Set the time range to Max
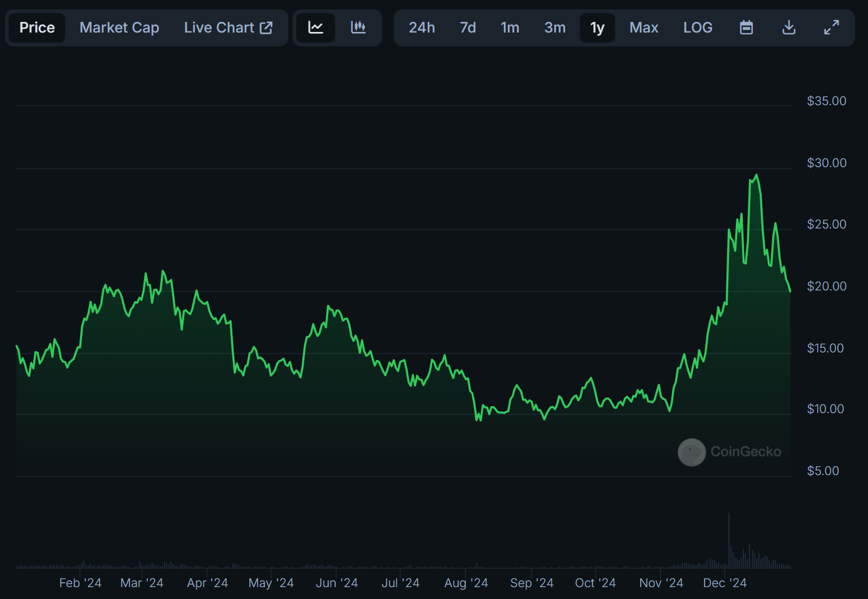868x599 pixels. (x=644, y=28)
